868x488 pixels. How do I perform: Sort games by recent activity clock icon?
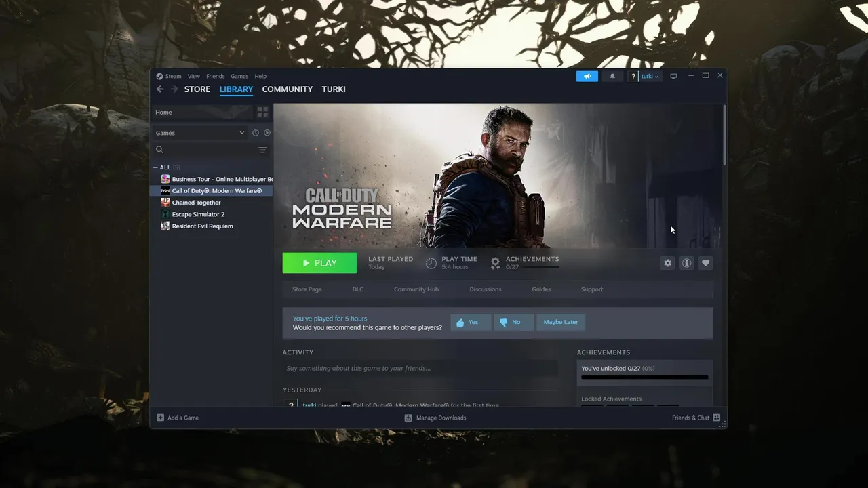point(256,133)
